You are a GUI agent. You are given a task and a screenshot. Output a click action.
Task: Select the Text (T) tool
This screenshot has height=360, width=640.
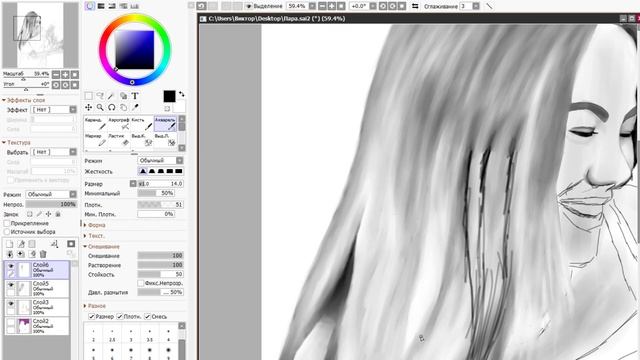tap(135, 96)
